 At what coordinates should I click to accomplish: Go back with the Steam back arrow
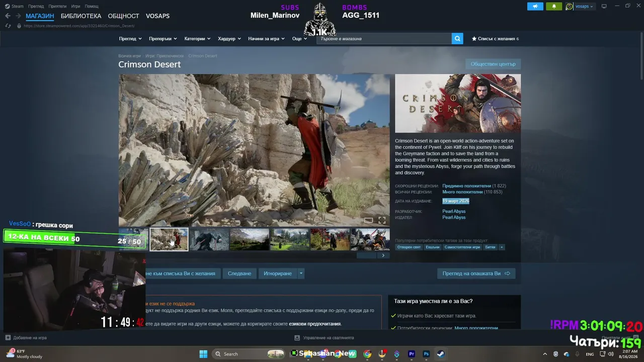click(x=8, y=16)
